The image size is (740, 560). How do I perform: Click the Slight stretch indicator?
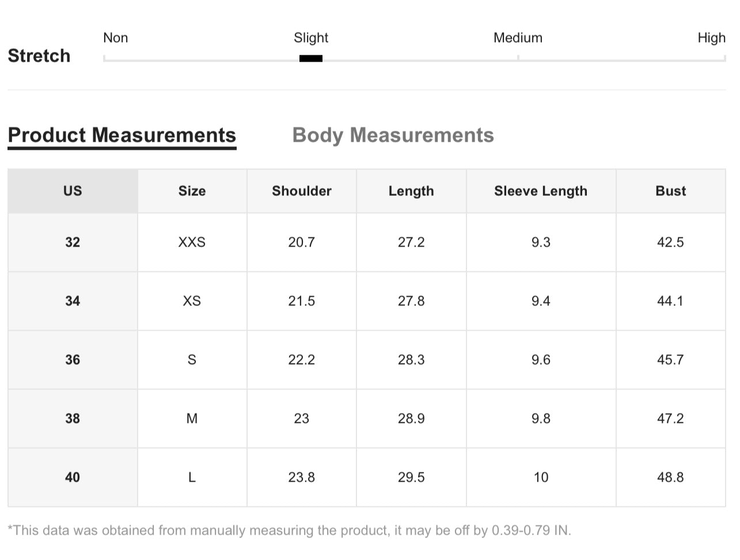click(x=310, y=58)
